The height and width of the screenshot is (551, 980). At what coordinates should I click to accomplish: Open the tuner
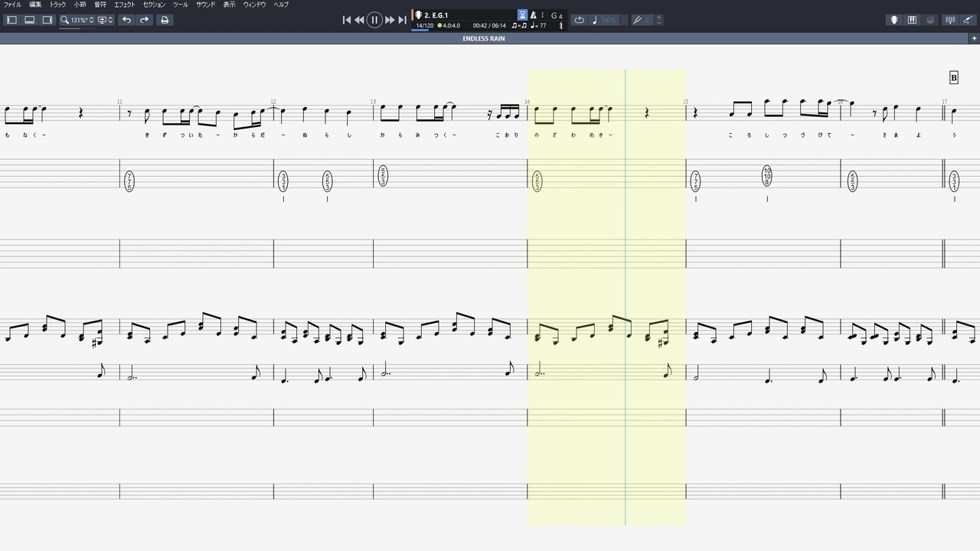tap(950, 20)
